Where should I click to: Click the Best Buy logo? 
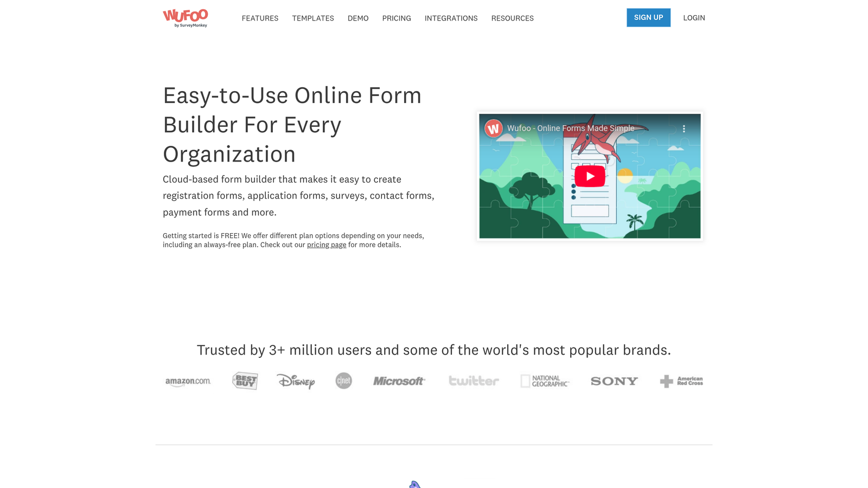(x=244, y=381)
